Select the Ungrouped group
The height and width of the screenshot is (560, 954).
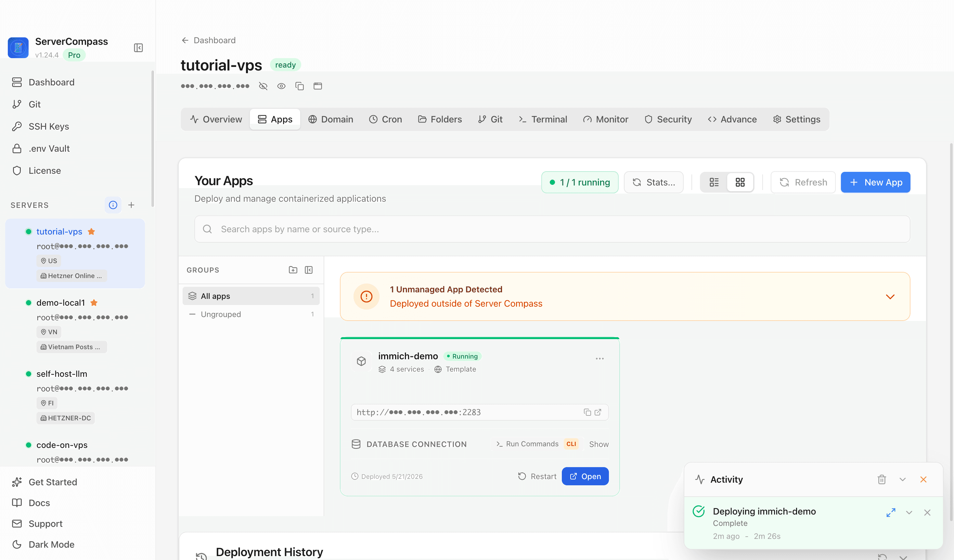[251, 314]
